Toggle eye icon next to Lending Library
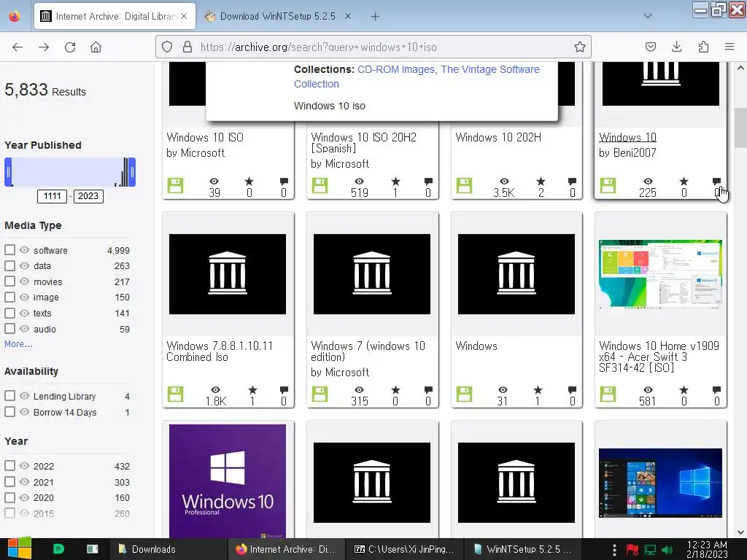Viewport: 747px width, 560px height. pyautogui.click(x=24, y=396)
